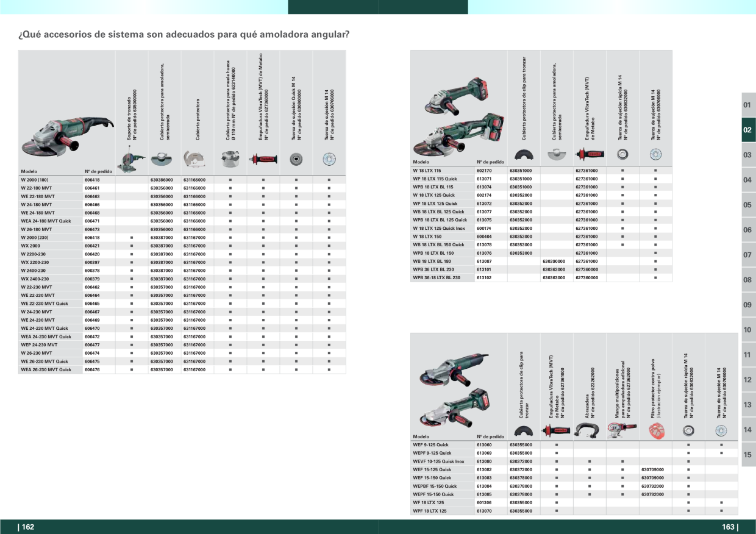Click the 'Nº de pedido' header above 613060
The height and width of the screenshot is (534, 756).
[x=490, y=436]
